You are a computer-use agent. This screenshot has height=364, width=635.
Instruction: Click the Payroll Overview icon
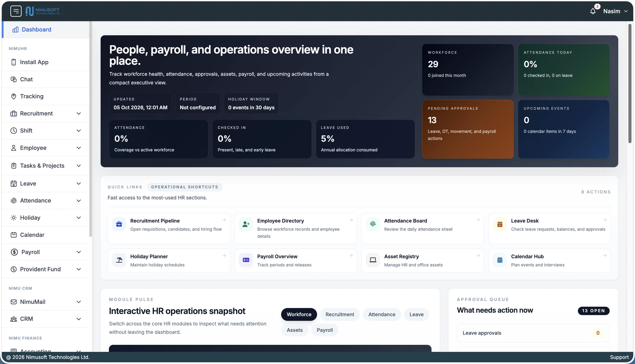click(x=246, y=260)
